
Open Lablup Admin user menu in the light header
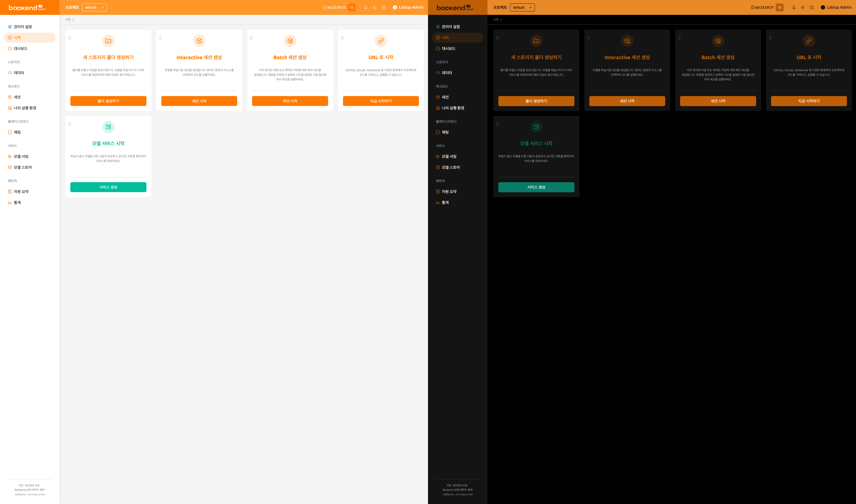(408, 7)
